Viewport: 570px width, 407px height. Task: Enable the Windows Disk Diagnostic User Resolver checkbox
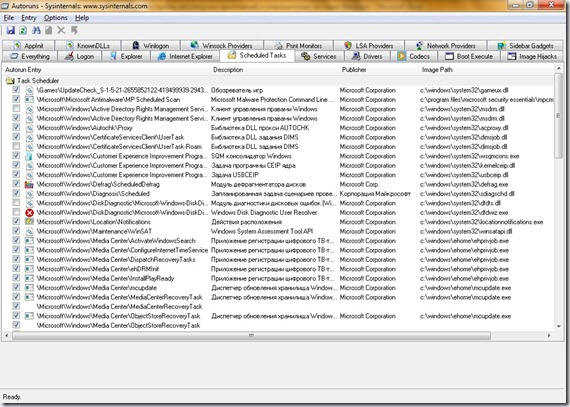16,212
